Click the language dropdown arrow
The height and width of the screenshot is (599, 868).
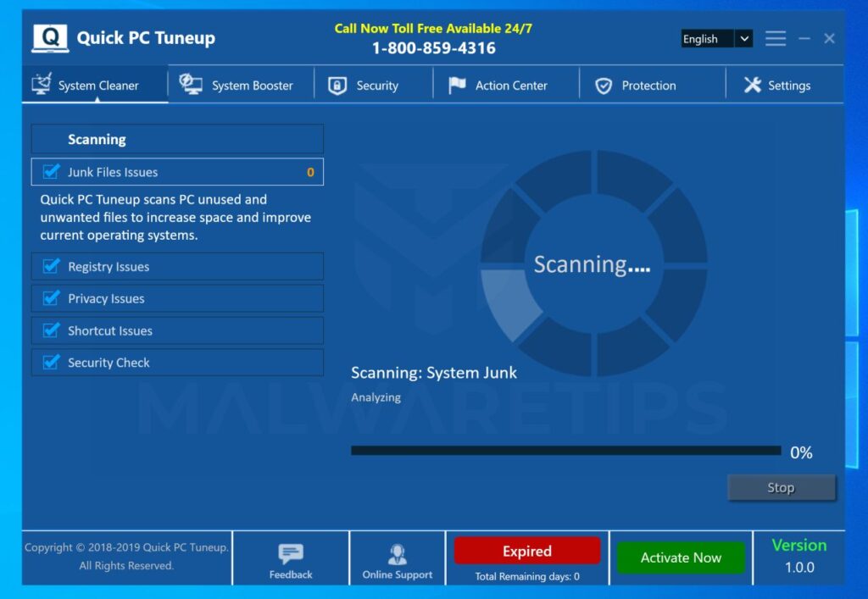pyautogui.click(x=744, y=39)
